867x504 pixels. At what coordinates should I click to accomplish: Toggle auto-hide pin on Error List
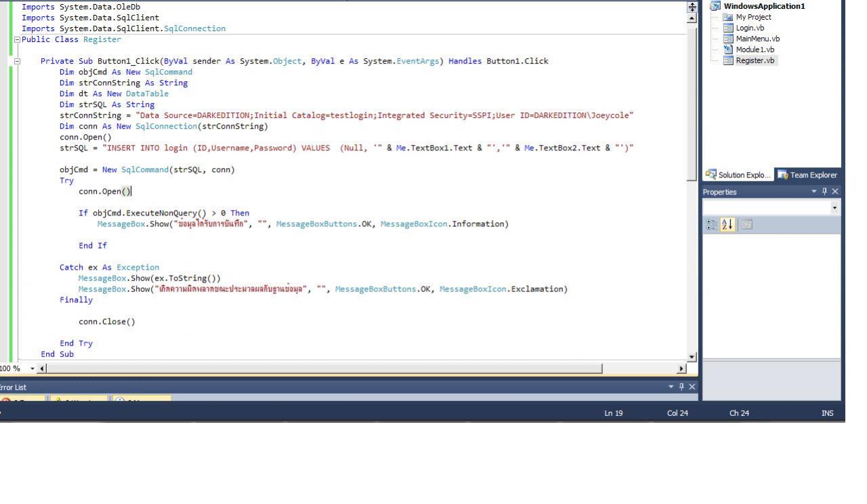pyautogui.click(x=681, y=387)
